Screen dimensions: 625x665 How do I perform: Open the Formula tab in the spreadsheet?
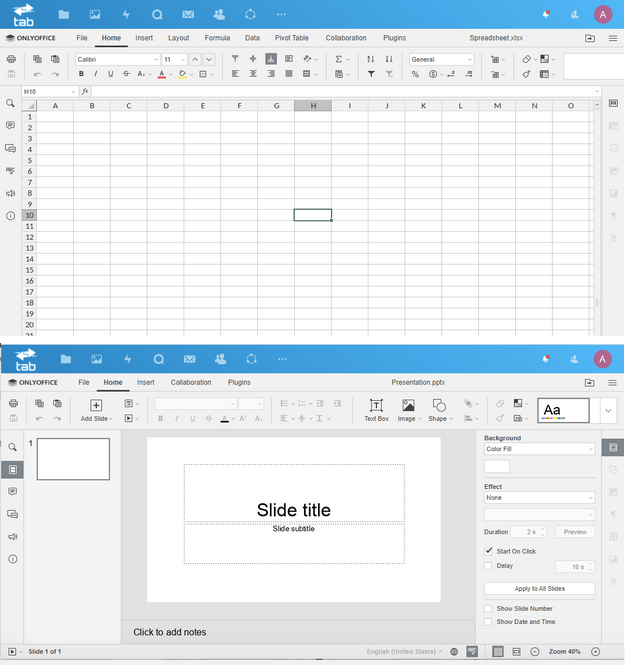217,38
